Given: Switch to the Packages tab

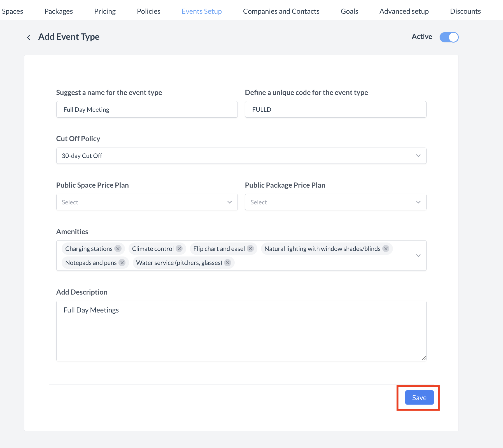Looking at the screenshot, I should pyautogui.click(x=59, y=11).
